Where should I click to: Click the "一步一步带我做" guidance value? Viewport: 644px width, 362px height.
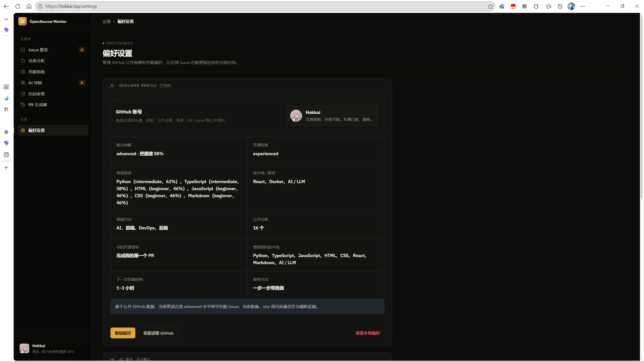click(x=269, y=288)
